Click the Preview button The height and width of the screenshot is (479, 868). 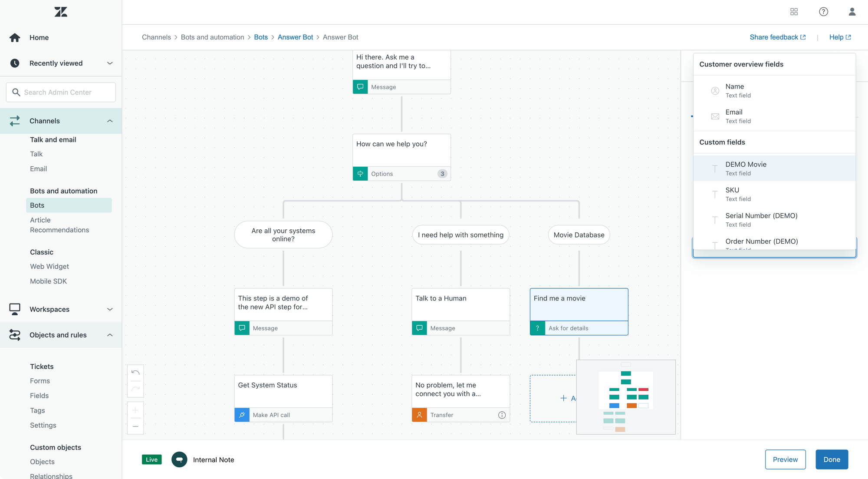[785, 459]
